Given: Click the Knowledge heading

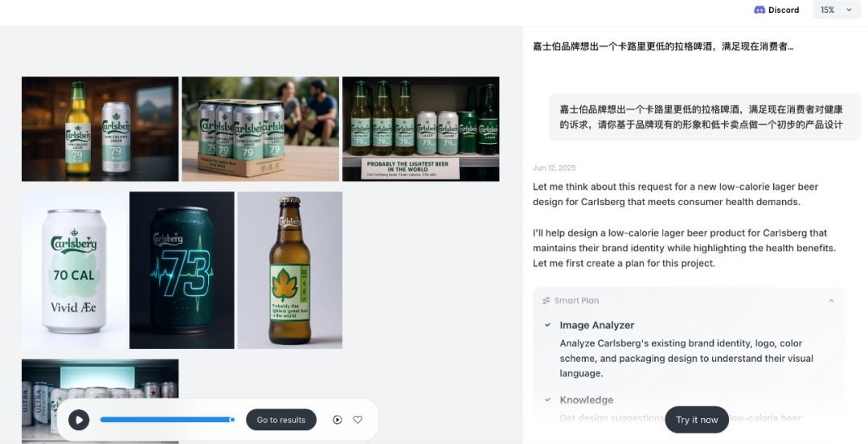Looking at the screenshot, I should (586, 400).
